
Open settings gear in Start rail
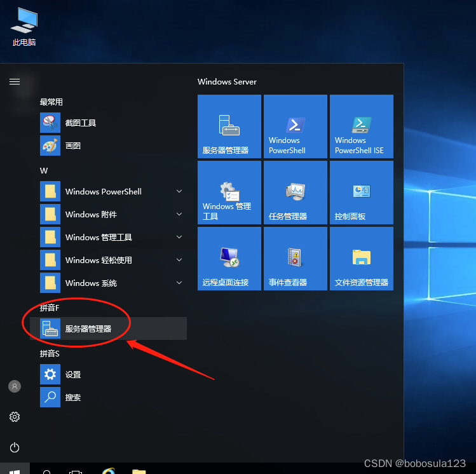(x=15, y=417)
